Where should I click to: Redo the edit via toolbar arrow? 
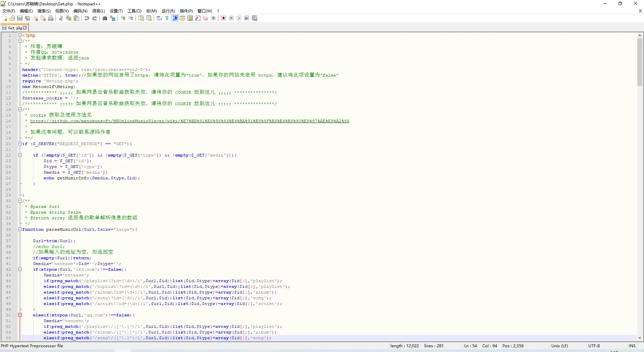point(95,18)
